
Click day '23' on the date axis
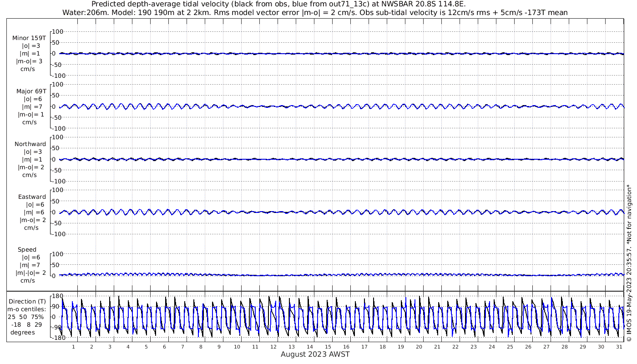pyautogui.click(x=474, y=347)
